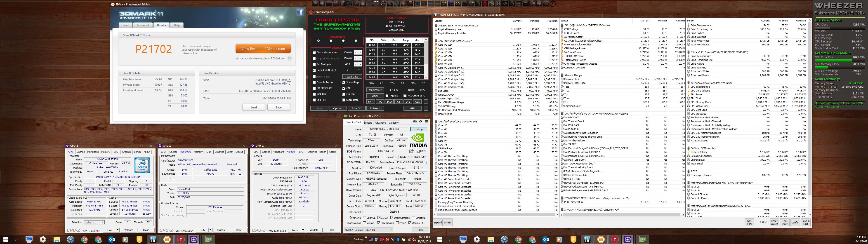Click HWiNFO Reset Values clock button

(x=774, y=223)
